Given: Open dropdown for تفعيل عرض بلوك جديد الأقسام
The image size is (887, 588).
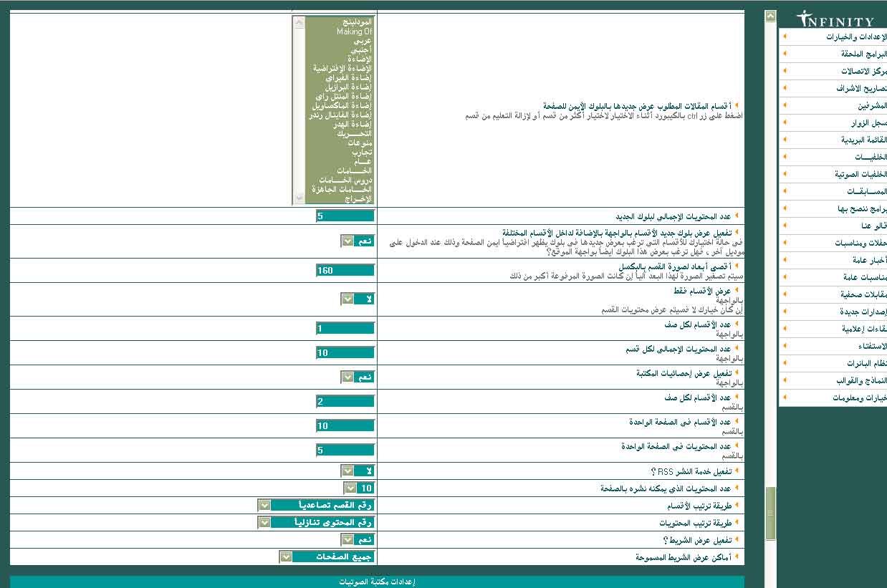Looking at the screenshot, I should click(x=358, y=241).
